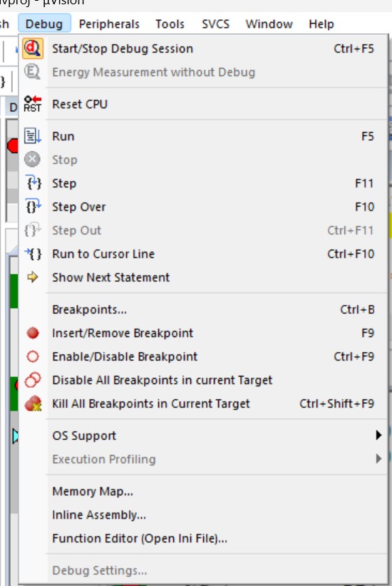Click the Reset CPU RST icon
392x586 pixels.
33,104
